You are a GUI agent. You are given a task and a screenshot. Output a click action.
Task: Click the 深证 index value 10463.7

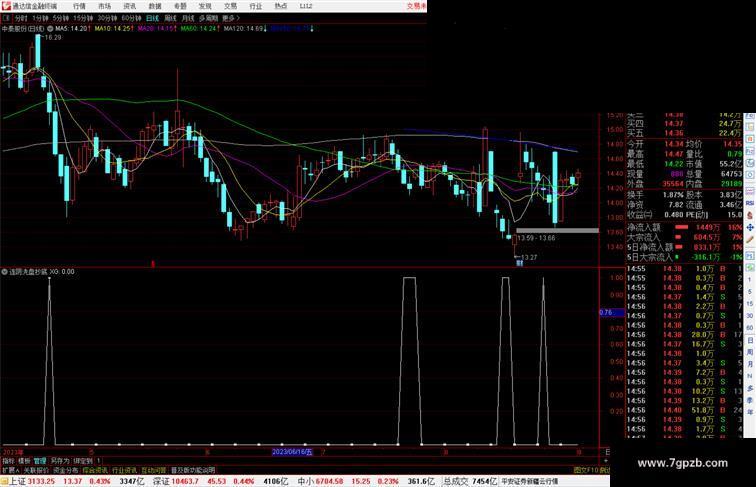tap(183, 481)
